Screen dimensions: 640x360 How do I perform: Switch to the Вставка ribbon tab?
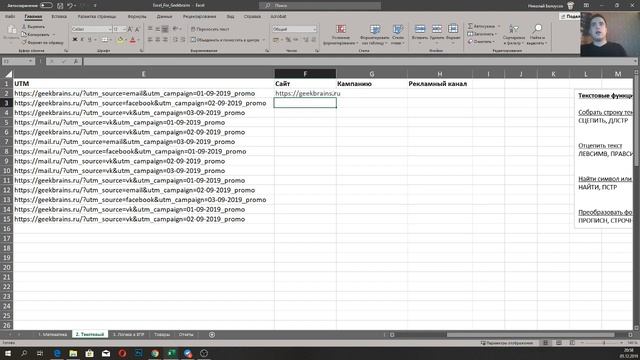(59, 17)
